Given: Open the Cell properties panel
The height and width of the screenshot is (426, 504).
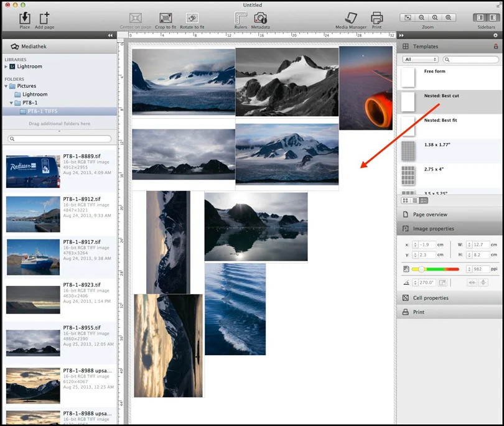Looking at the screenshot, I should (x=449, y=298).
